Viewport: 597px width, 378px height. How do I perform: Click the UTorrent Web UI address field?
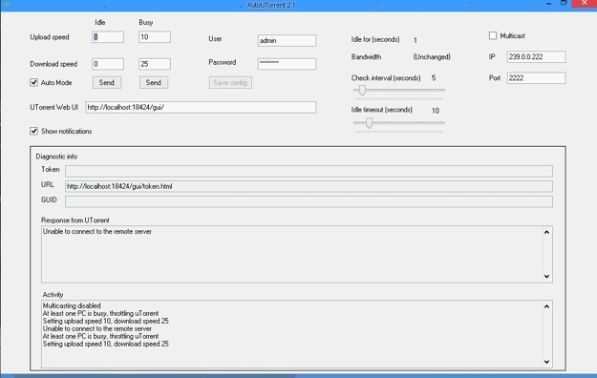pyautogui.click(x=201, y=107)
